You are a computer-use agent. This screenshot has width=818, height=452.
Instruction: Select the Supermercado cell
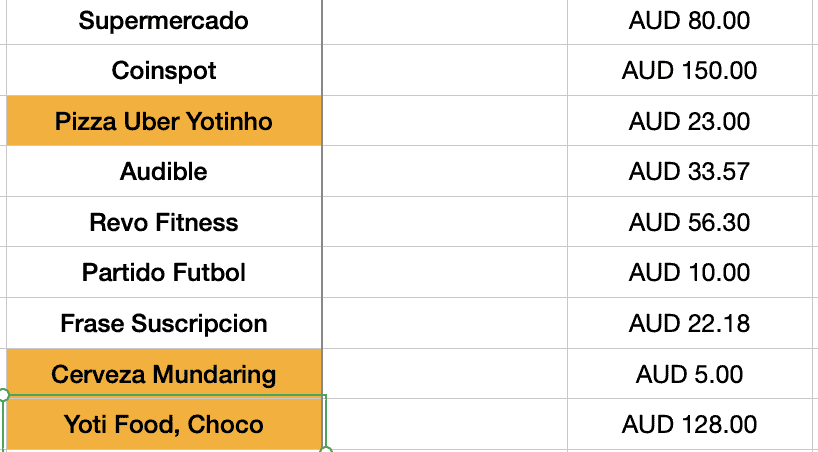[164, 21]
